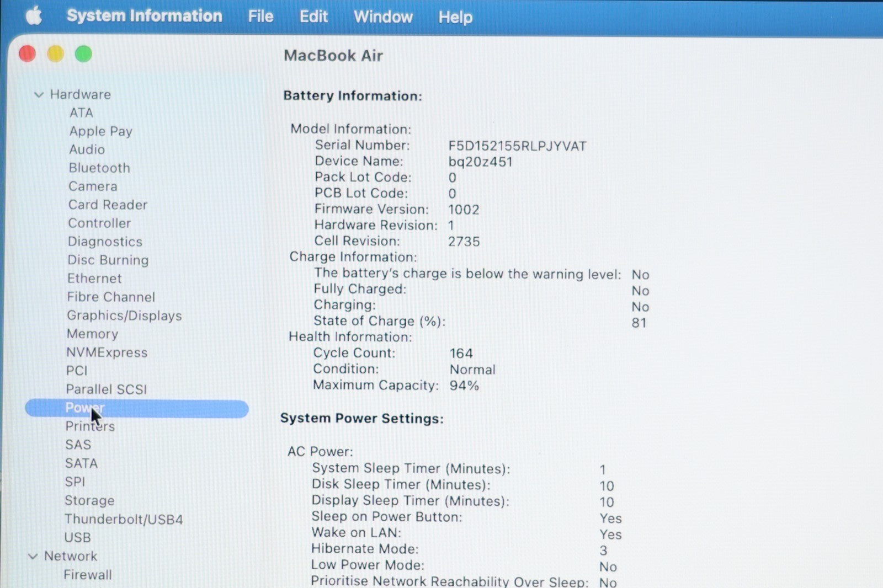Click the yellow minimize window button
This screenshot has width=883, height=588.
55,54
